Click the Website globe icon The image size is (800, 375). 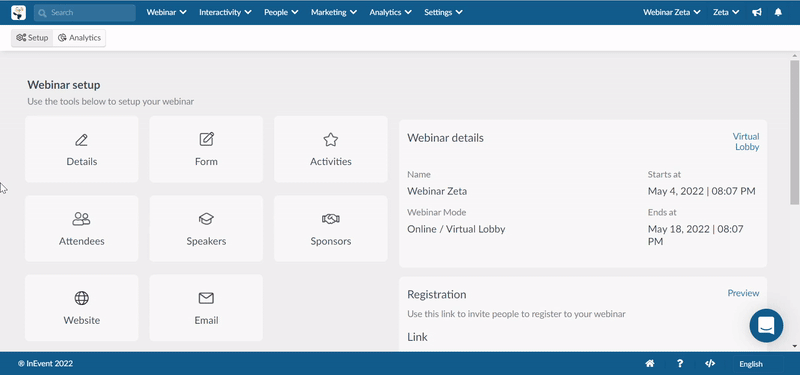click(x=82, y=298)
